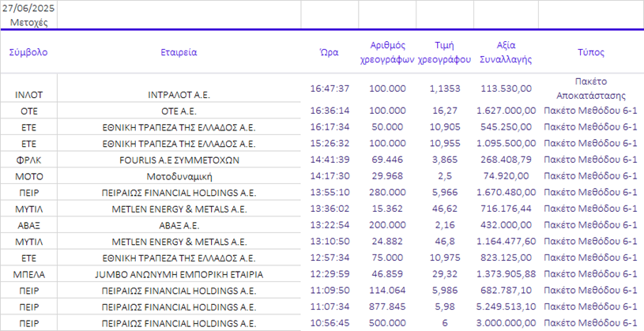
Task: Click the time 13:36:02
Action: pyautogui.click(x=330, y=209)
